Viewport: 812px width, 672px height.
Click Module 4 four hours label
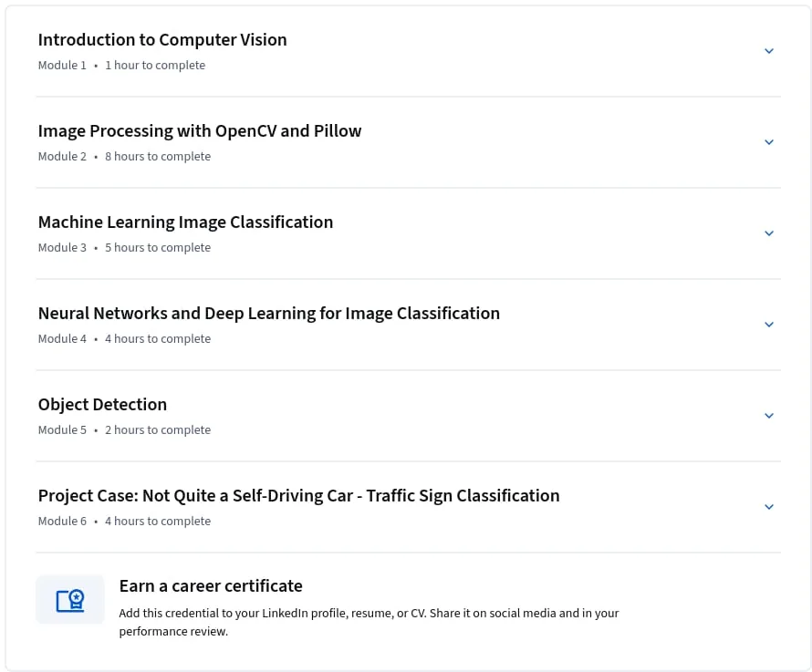(x=124, y=338)
